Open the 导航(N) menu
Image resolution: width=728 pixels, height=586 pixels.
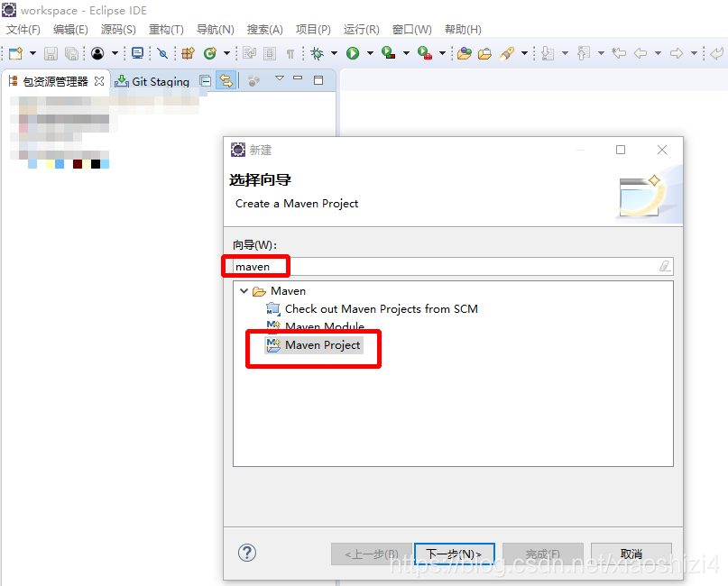click(215, 30)
